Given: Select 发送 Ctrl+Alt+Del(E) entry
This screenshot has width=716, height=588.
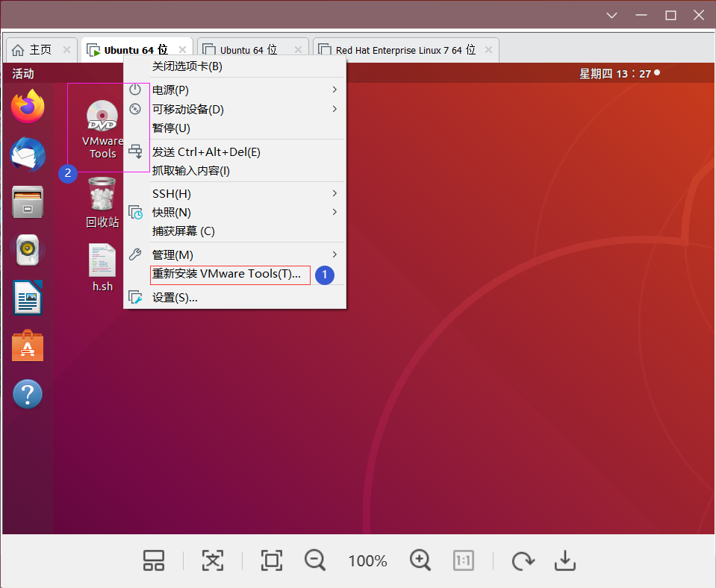Looking at the screenshot, I should click(x=234, y=151).
